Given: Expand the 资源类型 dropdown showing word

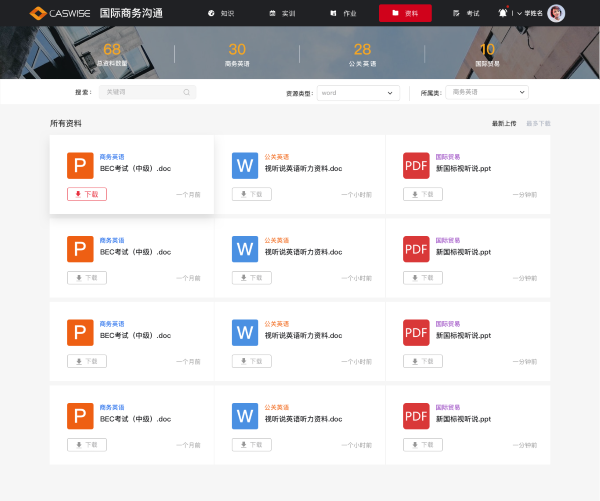Looking at the screenshot, I should click(x=357, y=92).
